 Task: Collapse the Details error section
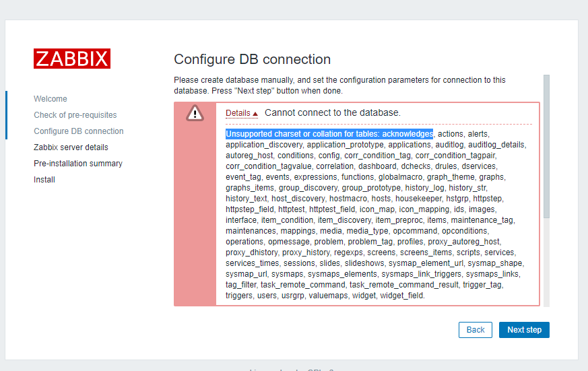click(x=242, y=113)
